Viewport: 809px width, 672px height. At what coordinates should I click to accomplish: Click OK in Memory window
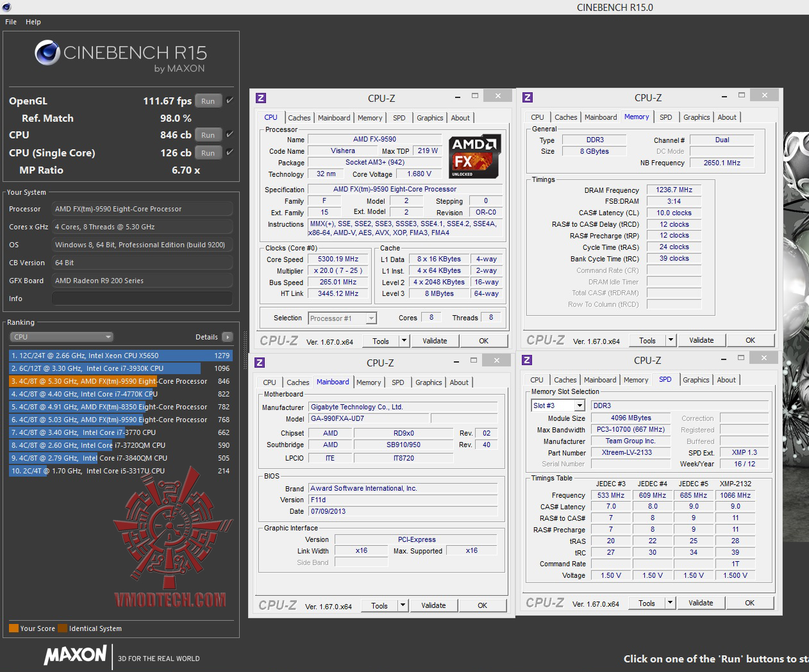pyautogui.click(x=751, y=340)
